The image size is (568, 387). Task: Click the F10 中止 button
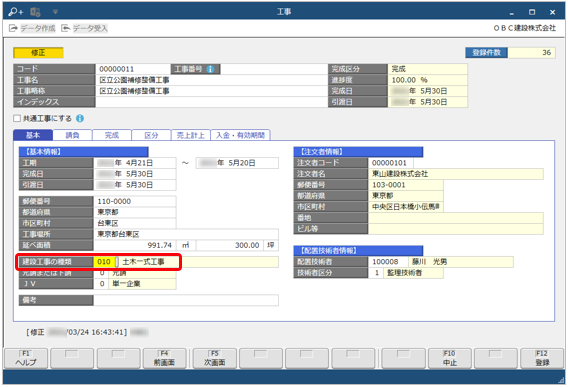(x=450, y=358)
